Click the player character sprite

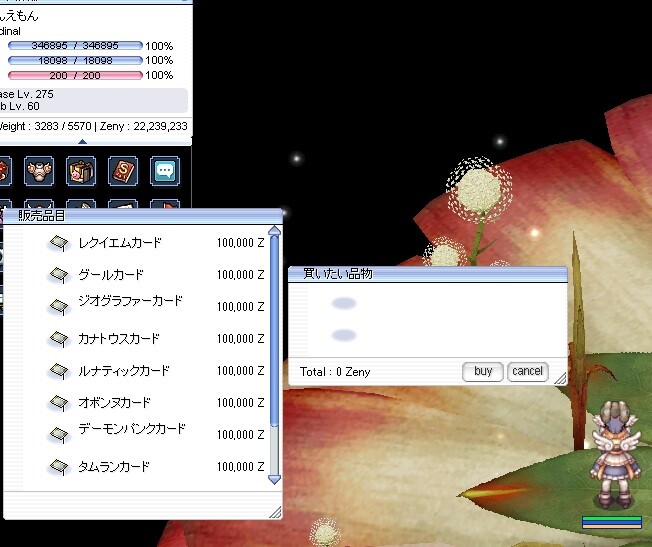pyautogui.click(x=611, y=455)
